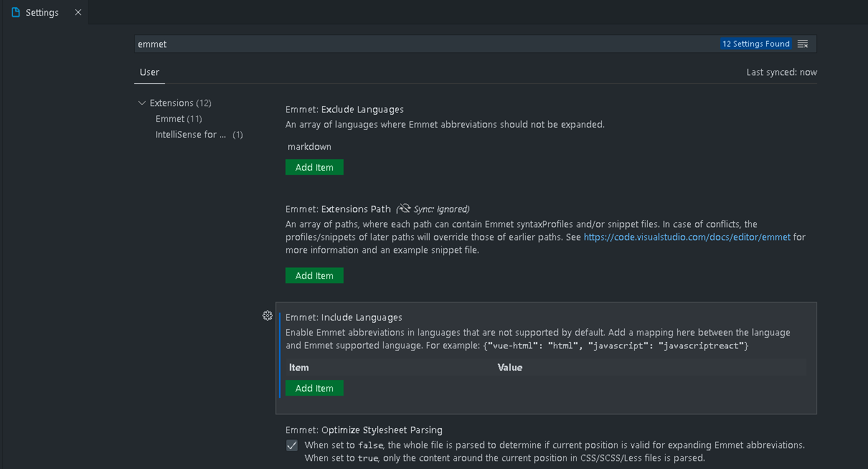Screen dimensions: 868x469
Task: Click Add Item under Include Languages
Action: 314,388
